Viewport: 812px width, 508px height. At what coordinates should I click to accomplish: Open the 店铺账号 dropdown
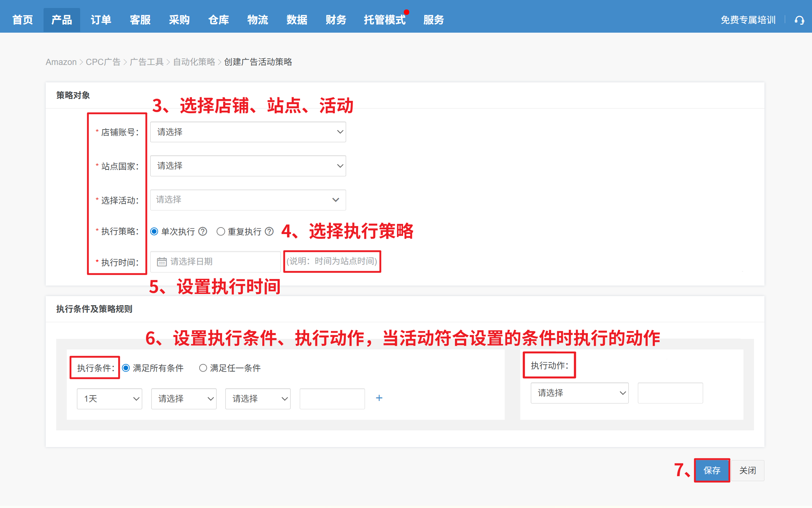(248, 132)
